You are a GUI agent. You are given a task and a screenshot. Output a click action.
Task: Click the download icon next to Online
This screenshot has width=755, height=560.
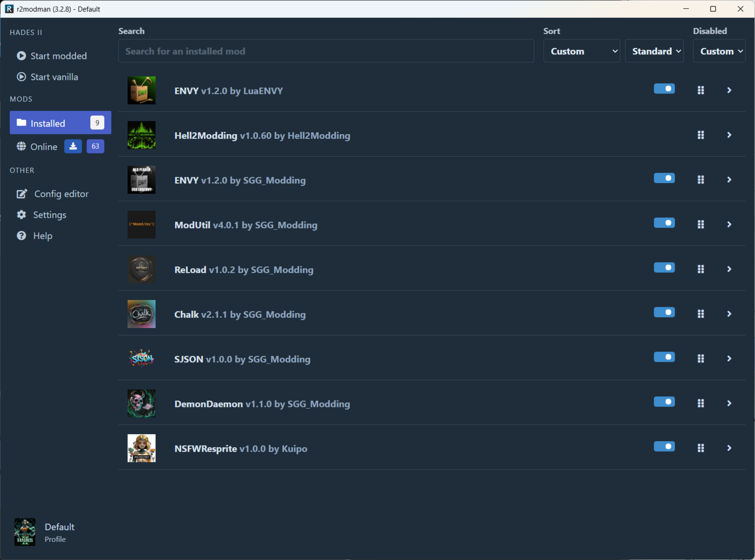click(x=73, y=146)
